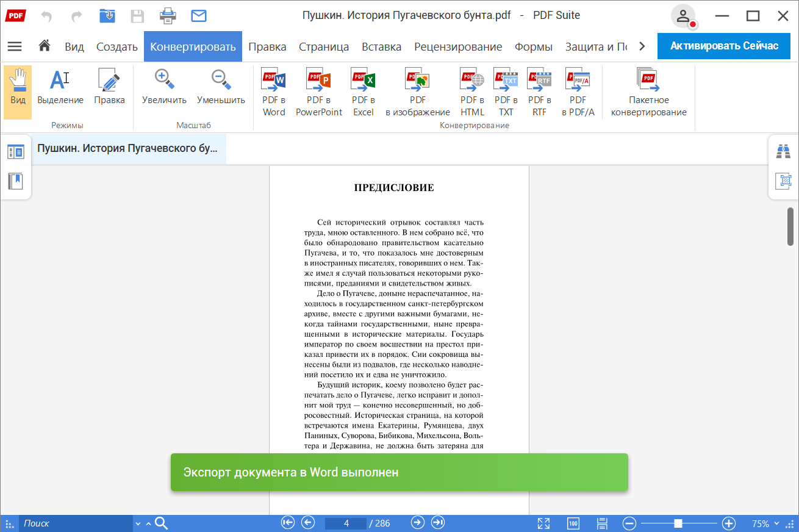The width and height of the screenshot is (799, 532).
Task: Convert PDF в TXT
Action: coord(506,93)
